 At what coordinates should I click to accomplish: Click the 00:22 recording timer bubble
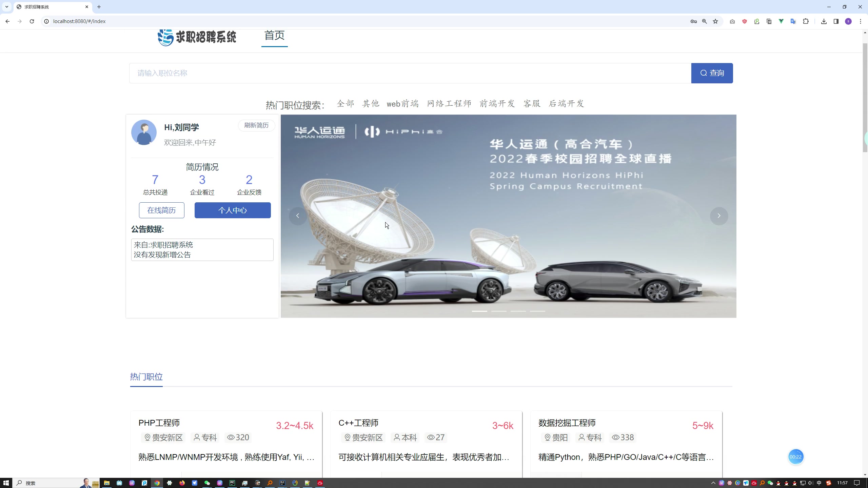795,457
